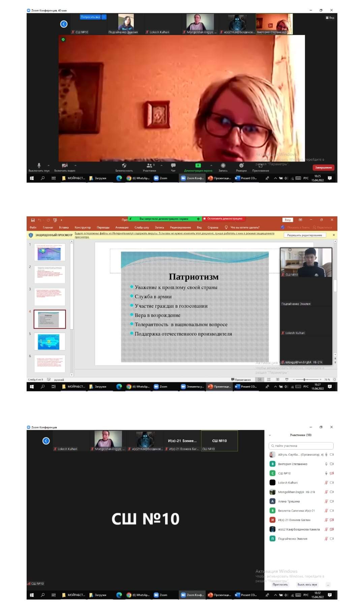Open the ribbon display options icon
The height and width of the screenshot is (607, 364).
[x=300, y=220]
